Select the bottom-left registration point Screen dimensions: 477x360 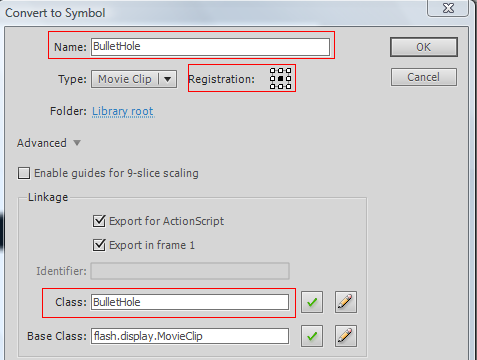[272, 87]
